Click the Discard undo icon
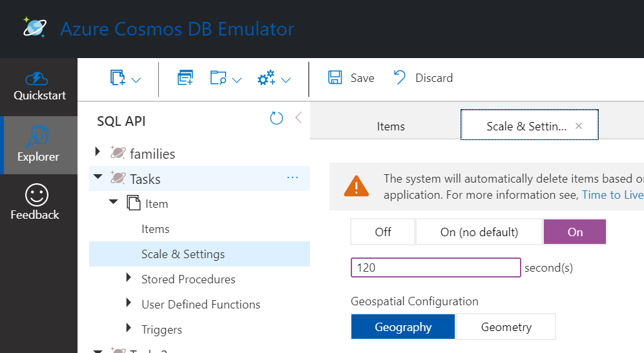The image size is (644, 353). [400, 78]
